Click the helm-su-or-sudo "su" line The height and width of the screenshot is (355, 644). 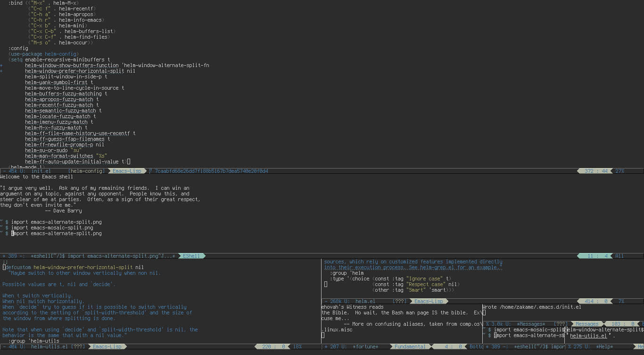pyautogui.click(x=53, y=150)
